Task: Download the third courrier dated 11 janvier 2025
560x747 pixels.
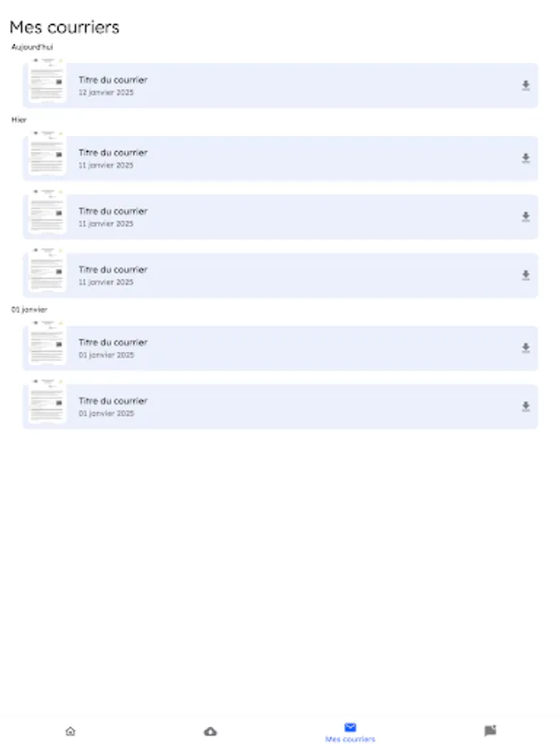Action: 525,276
